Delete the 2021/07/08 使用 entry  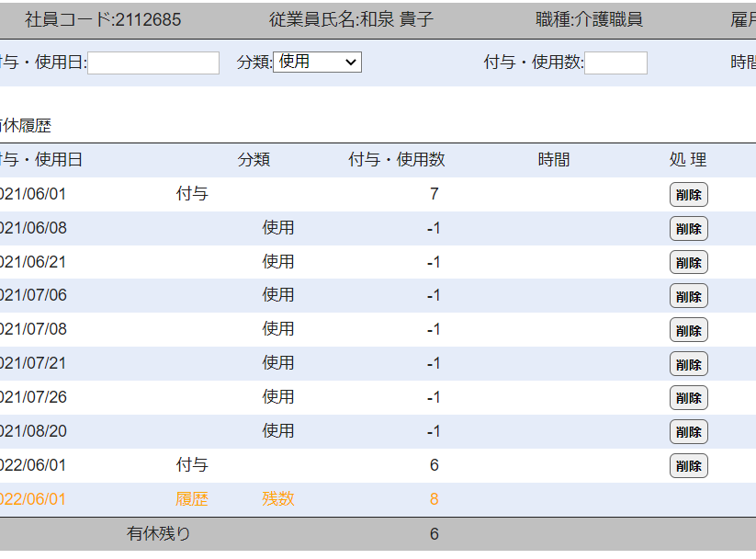coord(688,330)
